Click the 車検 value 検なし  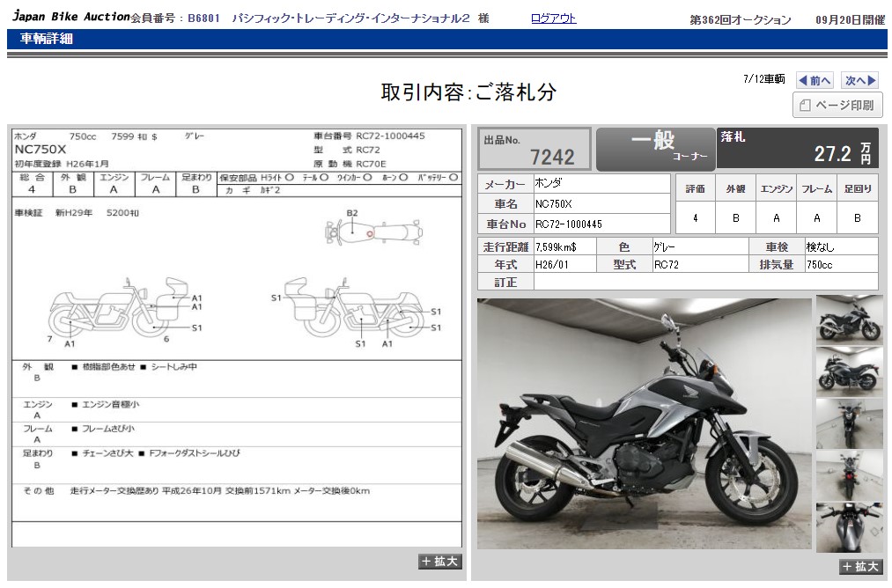pos(820,247)
